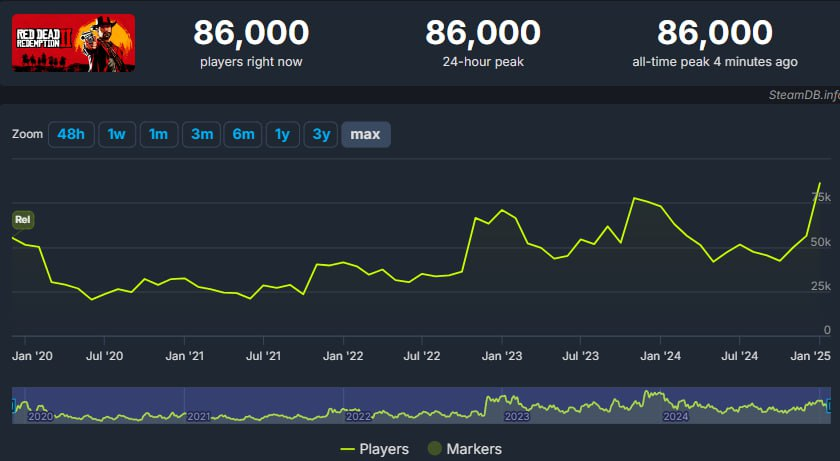Click the yellow Players legend line icon
The width and height of the screenshot is (840, 461).
click(x=348, y=449)
